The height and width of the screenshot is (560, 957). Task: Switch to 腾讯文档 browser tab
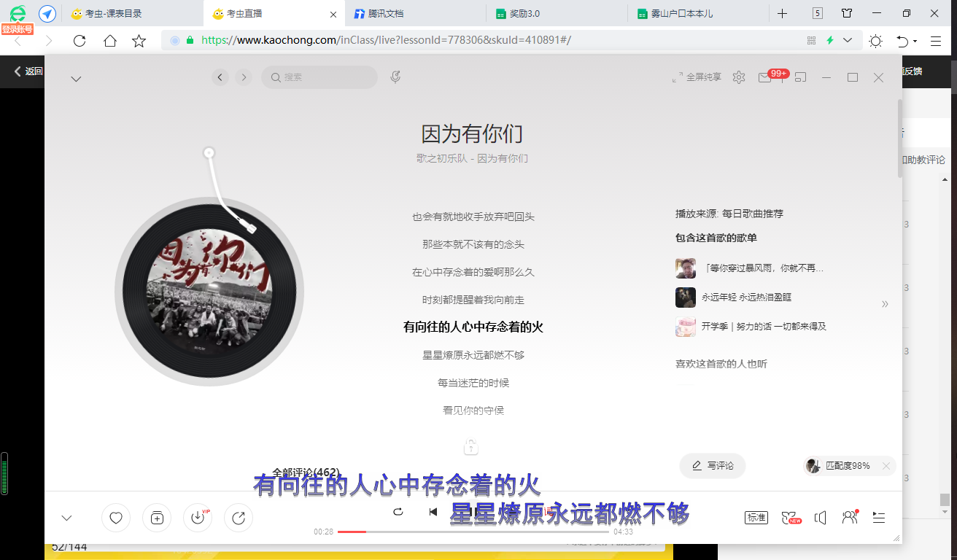416,13
